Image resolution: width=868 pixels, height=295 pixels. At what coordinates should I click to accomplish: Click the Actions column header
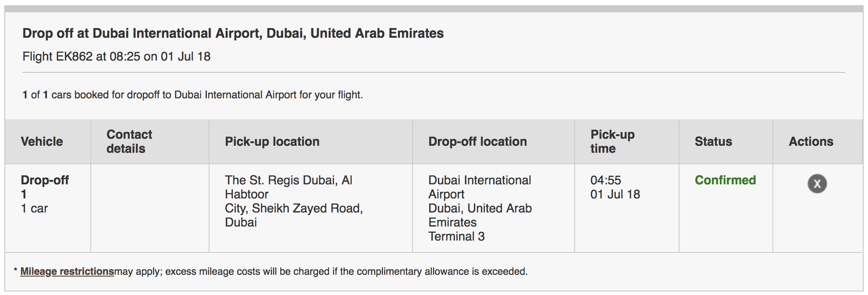point(811,141)
